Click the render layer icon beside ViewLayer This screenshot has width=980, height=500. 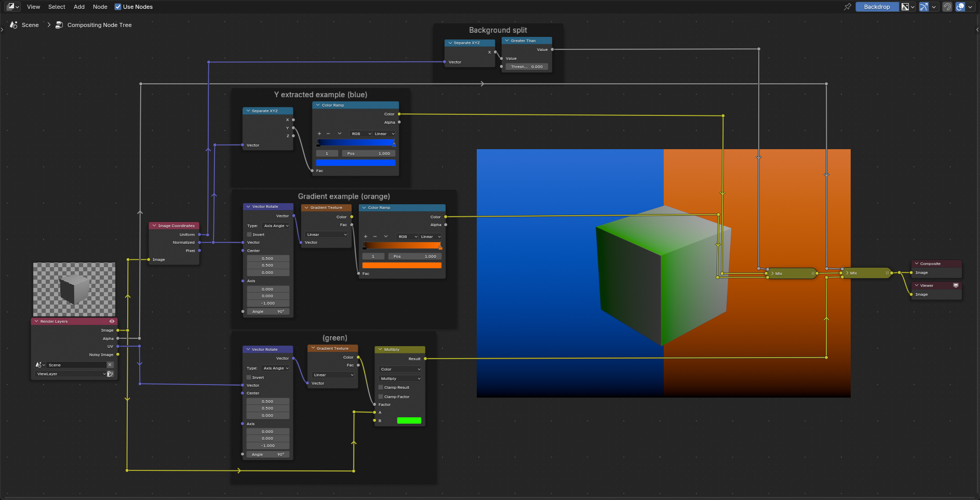click(x=110, y=374)
